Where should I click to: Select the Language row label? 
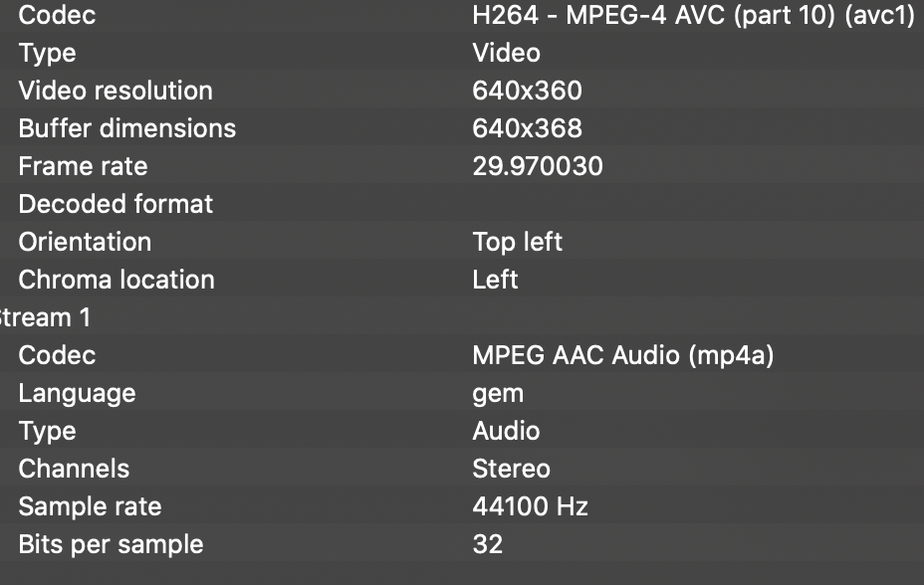[x=78, y=394]
